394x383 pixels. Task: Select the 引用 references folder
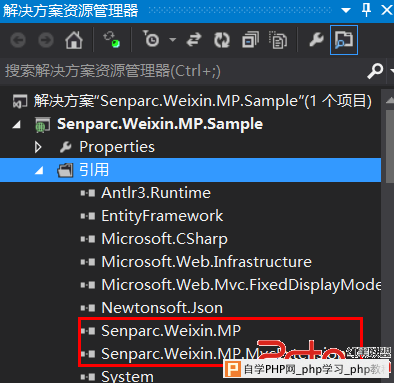pyautogui.click(x=94, y=170)
